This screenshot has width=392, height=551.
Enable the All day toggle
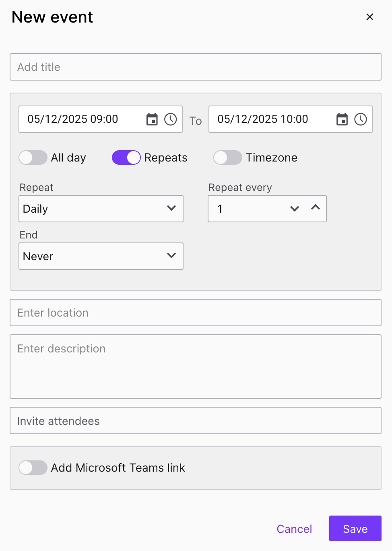click(x=33, y=157)
